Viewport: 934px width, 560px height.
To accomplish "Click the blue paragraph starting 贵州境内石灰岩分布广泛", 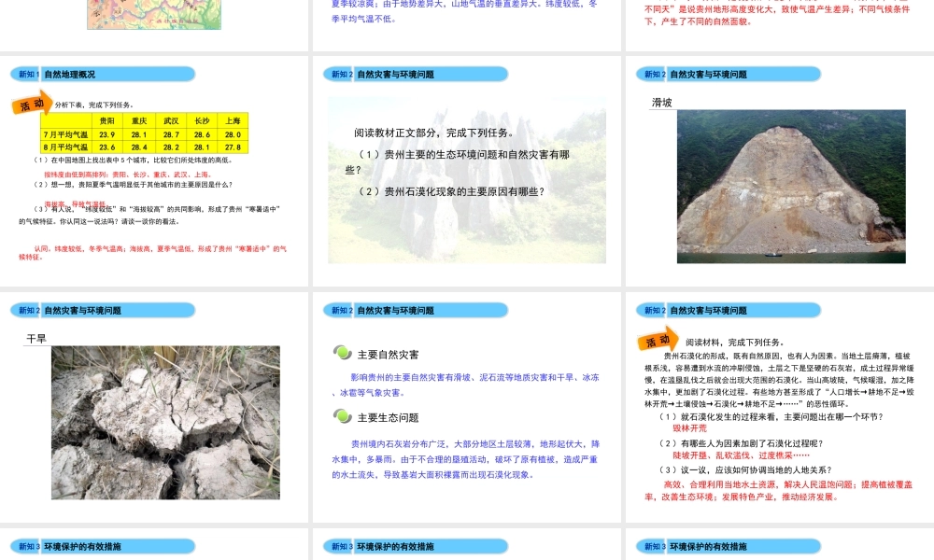I will pos(465,459).
